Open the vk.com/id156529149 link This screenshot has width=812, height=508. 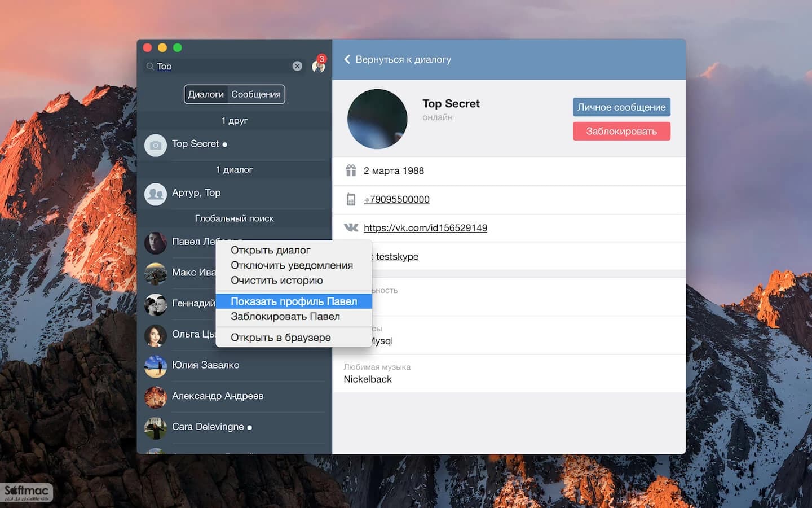[x=425, y=228]
